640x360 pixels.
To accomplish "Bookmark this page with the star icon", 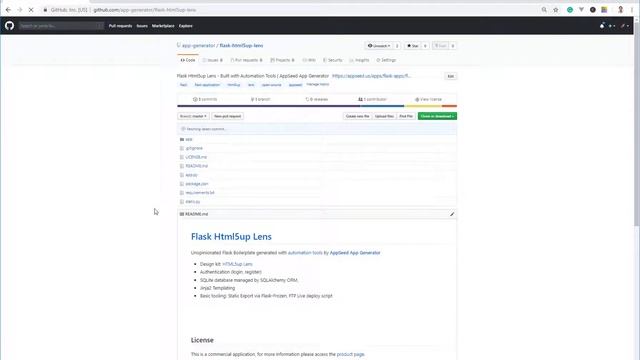I will [556, 10].
